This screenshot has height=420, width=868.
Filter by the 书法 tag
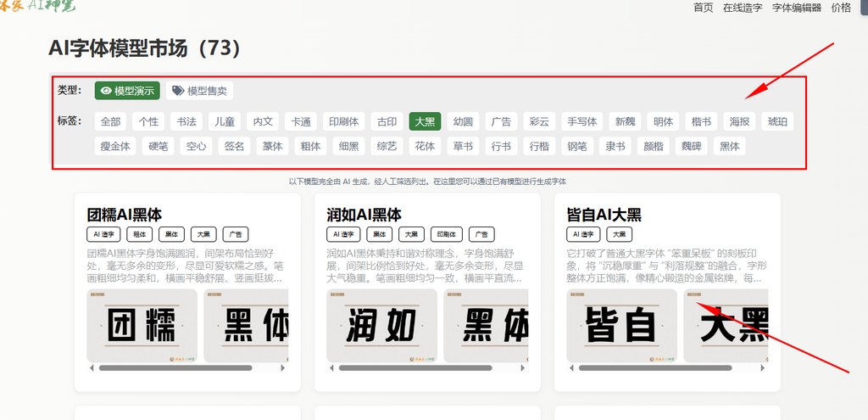[186, 121]
